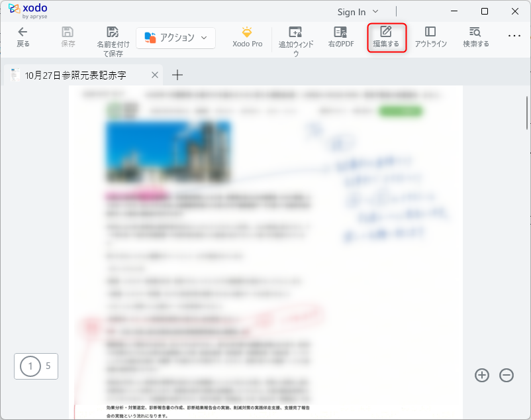Click the PDF thumbnail icon on the tab
This screenshot has height=420, width=531.
[x=14, y=75]
